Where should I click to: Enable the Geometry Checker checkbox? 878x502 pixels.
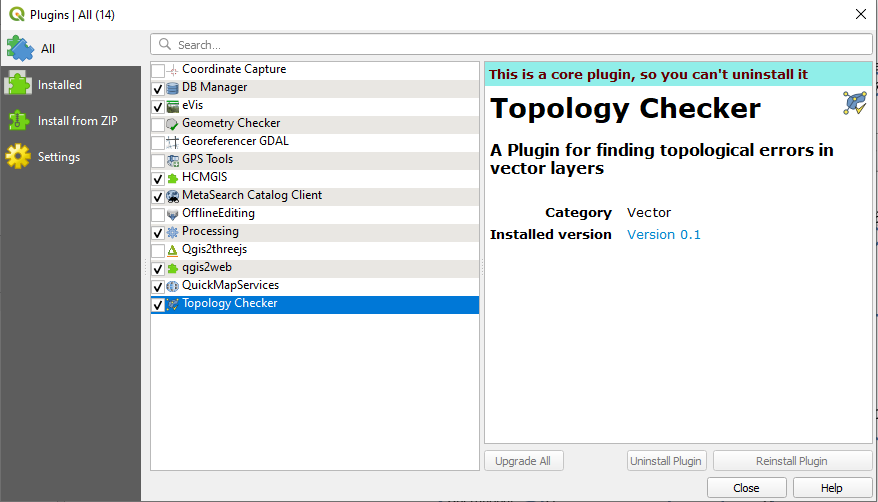[x=158, y=124]
